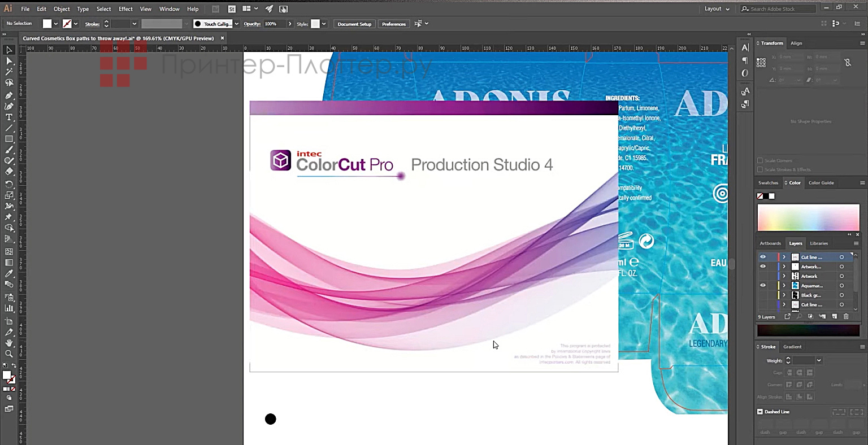Select the Type tool
868x445 pixels.
coord(8,117)
